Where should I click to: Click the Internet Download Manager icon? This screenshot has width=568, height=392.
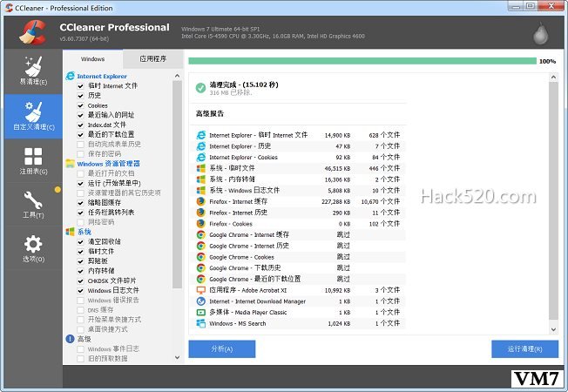click(200, 301)
